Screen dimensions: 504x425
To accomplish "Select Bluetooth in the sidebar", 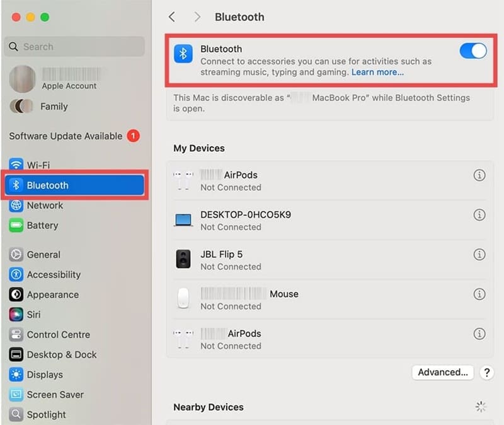I will [74, 185].
